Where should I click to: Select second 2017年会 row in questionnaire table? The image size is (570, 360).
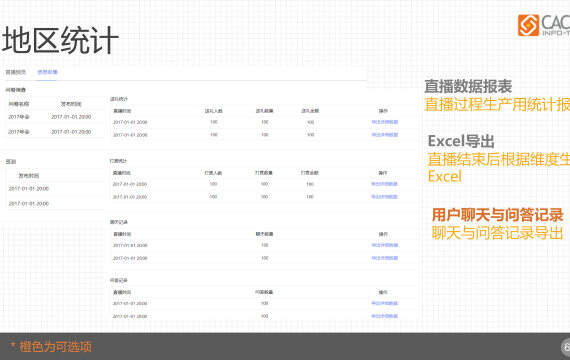54,132
